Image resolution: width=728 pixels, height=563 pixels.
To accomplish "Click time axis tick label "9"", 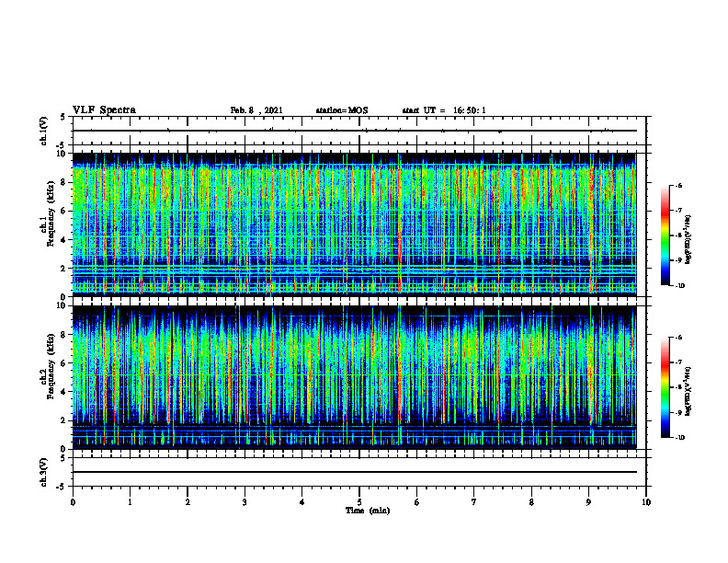I will pos(588,502).
